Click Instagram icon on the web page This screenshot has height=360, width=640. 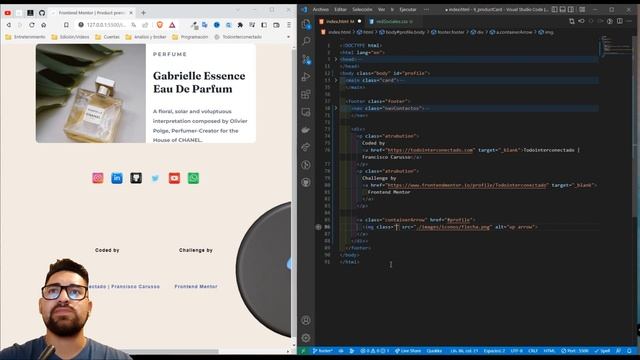coord(98,178)
